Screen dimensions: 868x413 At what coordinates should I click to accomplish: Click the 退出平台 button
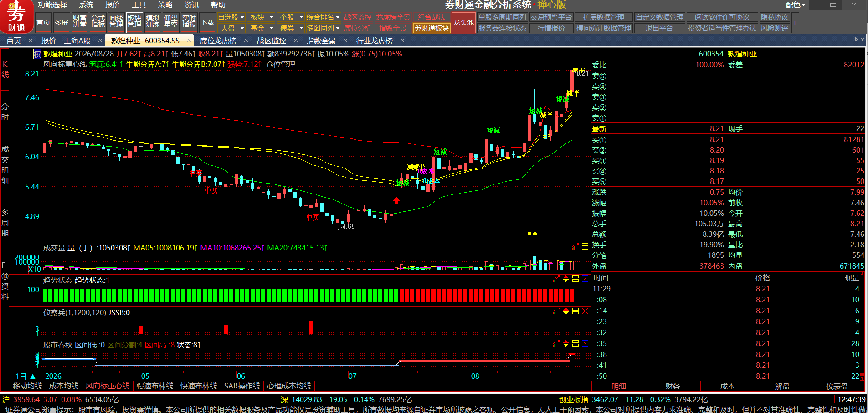pos(659,28)
